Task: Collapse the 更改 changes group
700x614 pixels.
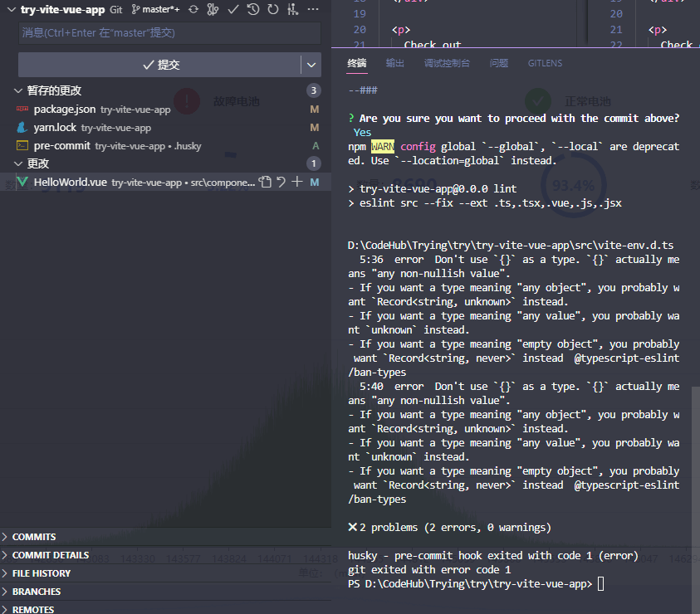Action: pos(18,163)
